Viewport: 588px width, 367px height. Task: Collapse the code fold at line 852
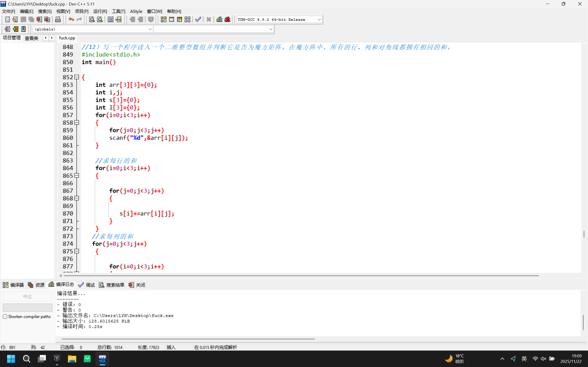[x=77, y=77]
